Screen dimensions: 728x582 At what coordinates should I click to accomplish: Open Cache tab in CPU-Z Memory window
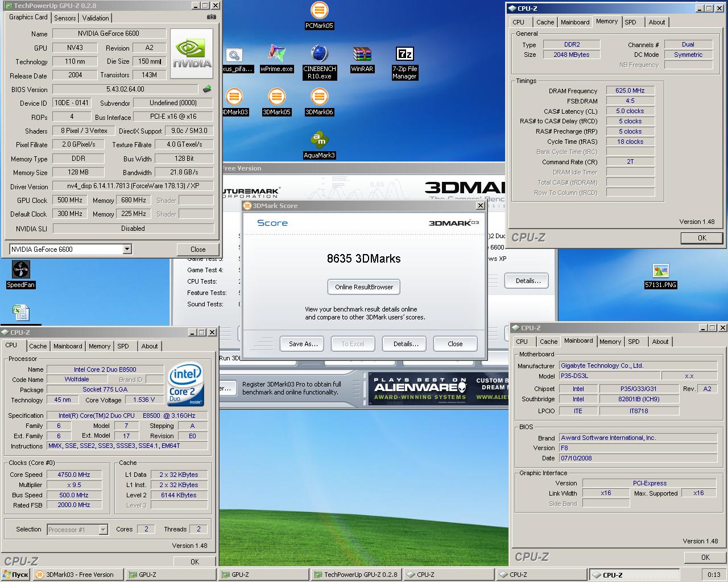tap(545, 22)
